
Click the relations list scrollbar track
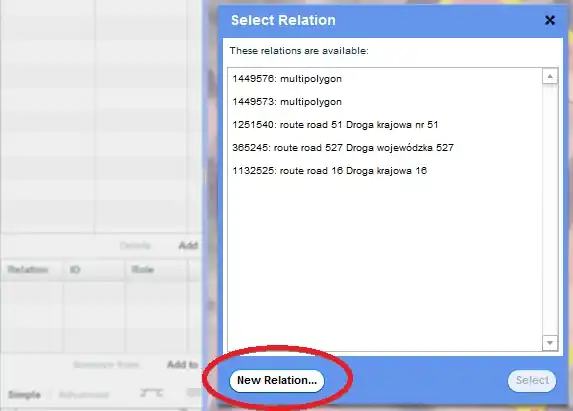[x=550, y=209]
